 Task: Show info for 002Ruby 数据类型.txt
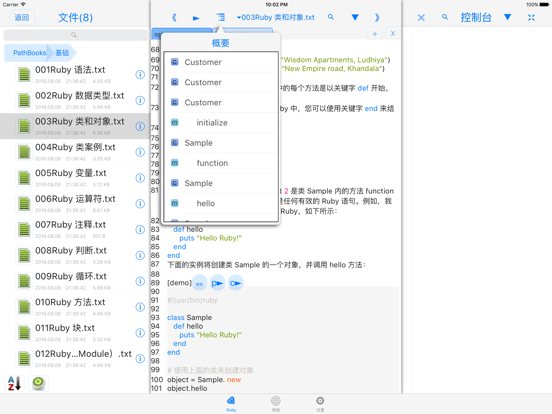pos(140,100)
